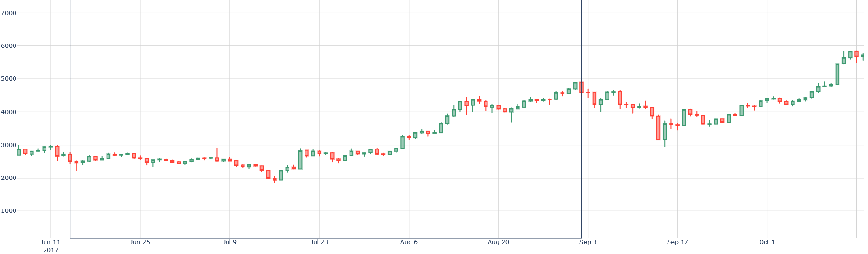
Task: Select the Jul 9 axis tick label
Action: (229, 242)
